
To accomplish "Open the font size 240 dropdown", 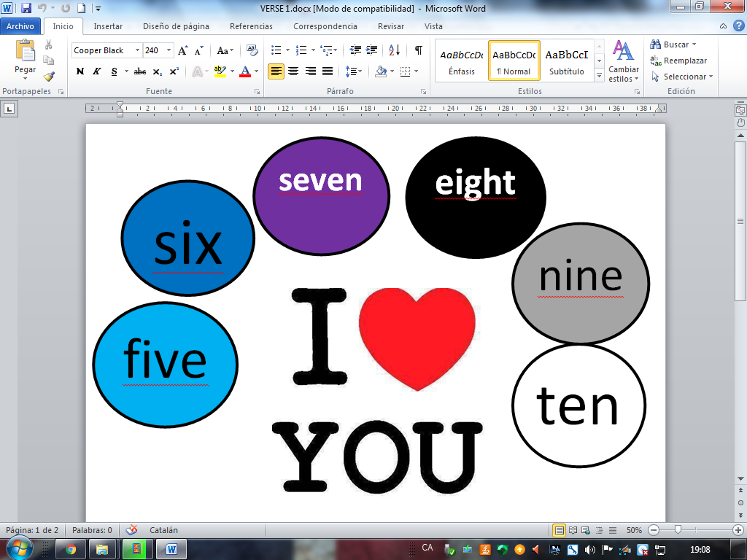I will 169,50.
